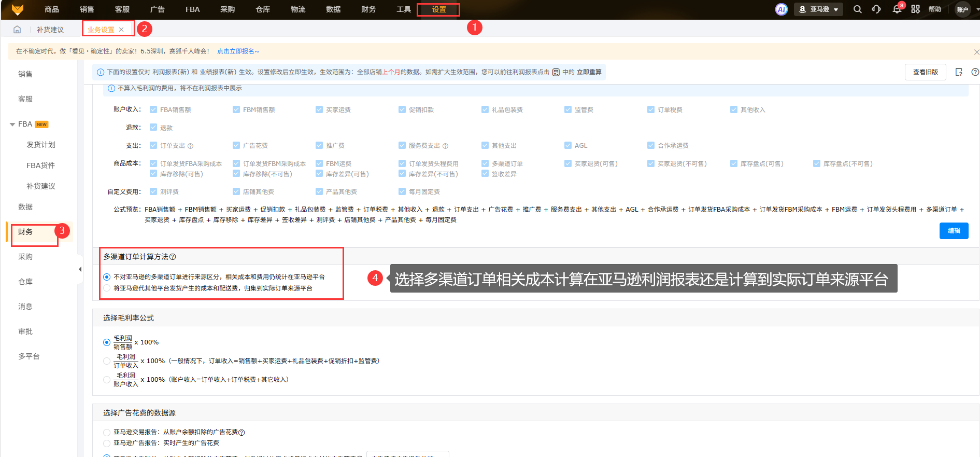The height and width of the screenshot is (457, 980).
Task: Click help icon next to 多渠道订单计算方法
Action: 173,257
